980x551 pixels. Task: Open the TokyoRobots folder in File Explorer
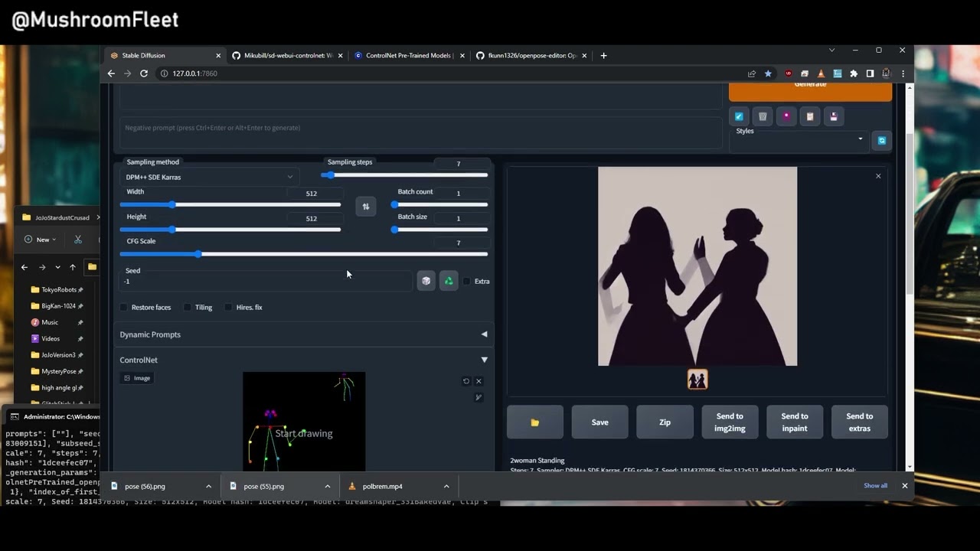point(58,290)
